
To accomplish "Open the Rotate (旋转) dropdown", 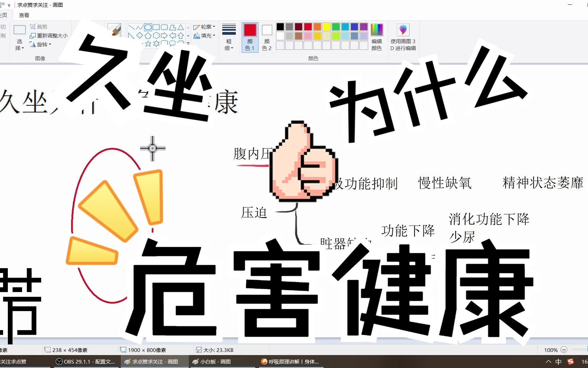I will [x=40, y=44].
